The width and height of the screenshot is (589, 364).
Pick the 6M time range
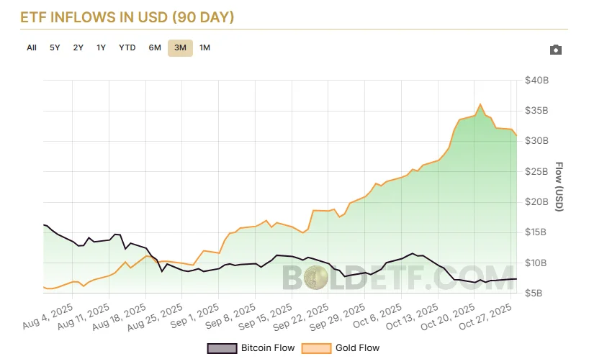(155, 48)
